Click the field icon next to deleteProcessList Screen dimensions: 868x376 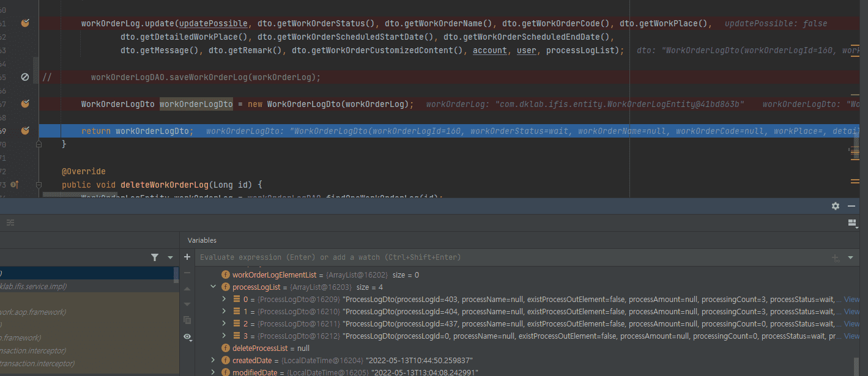226,348
